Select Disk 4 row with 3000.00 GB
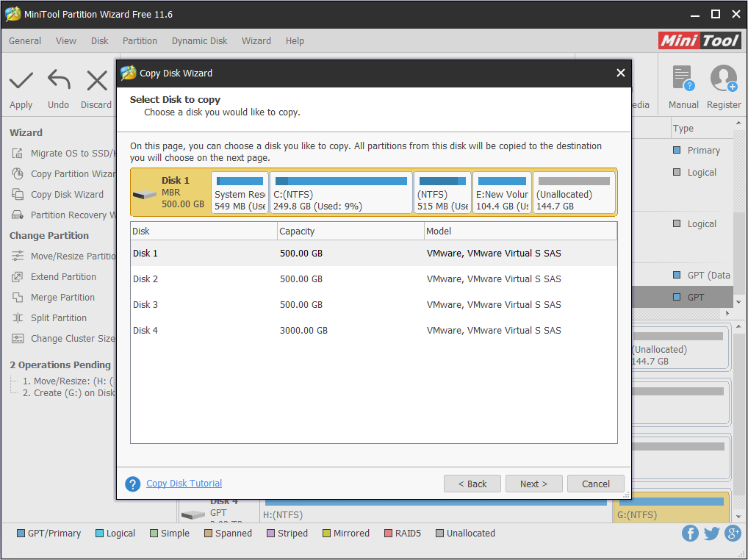This screenshot has width=748, height=560. click(373, 331)
